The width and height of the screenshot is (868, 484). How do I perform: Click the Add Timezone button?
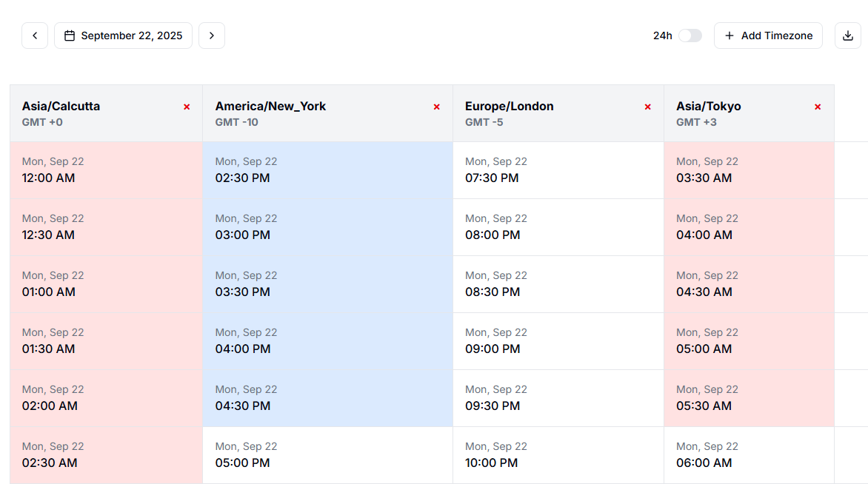pyautogui.click(x=768, y=36)
